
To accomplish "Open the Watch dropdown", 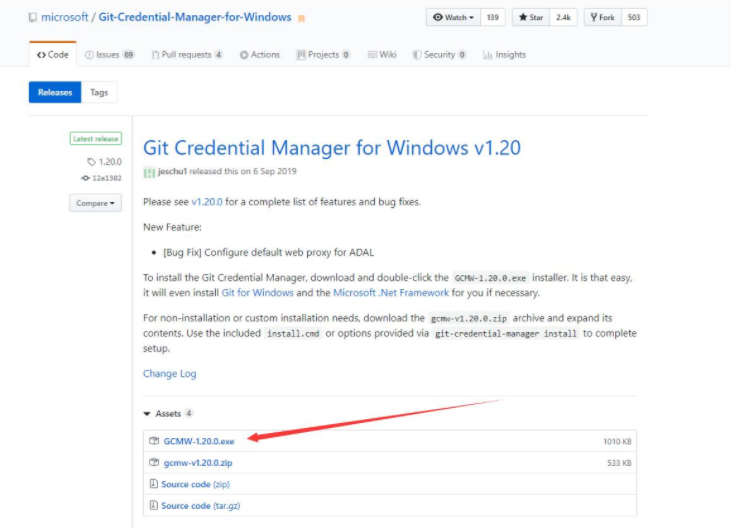I will click(x=453, y=17).
